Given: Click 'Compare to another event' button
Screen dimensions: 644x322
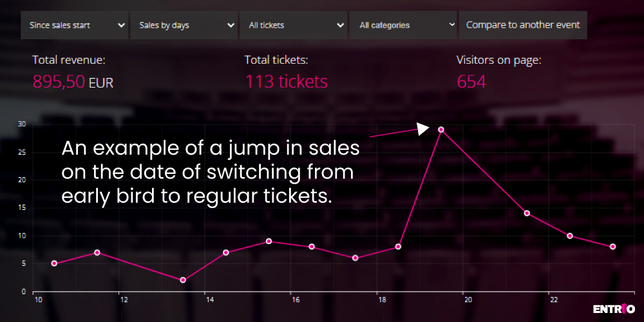Looking at the screenshot, I should (523, 25).
